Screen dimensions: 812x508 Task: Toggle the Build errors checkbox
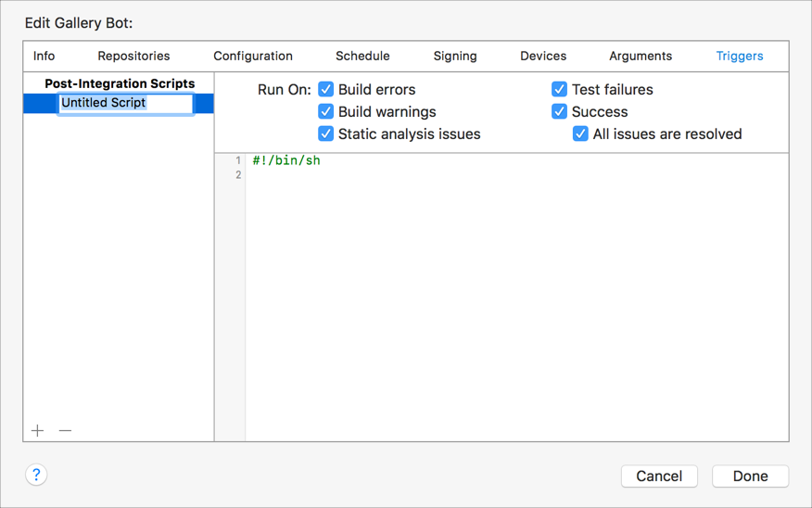[326, 89]
